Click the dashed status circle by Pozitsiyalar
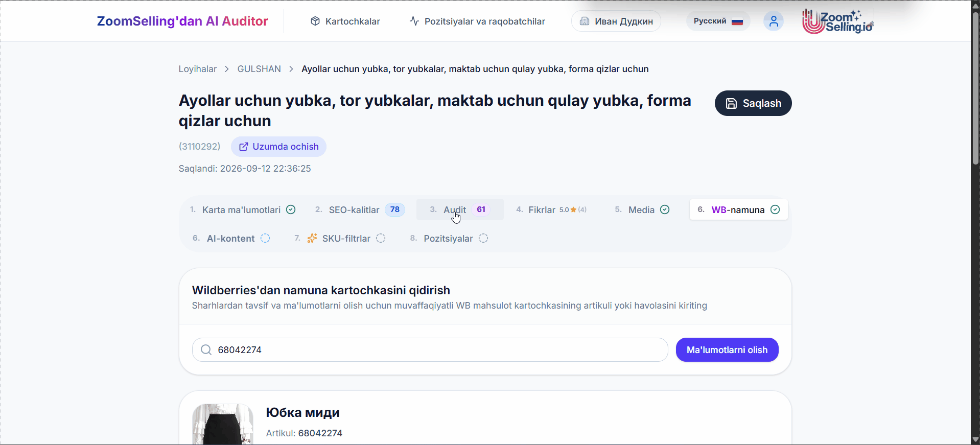Screen dimensions: 980x445 (x=483, y=238)
